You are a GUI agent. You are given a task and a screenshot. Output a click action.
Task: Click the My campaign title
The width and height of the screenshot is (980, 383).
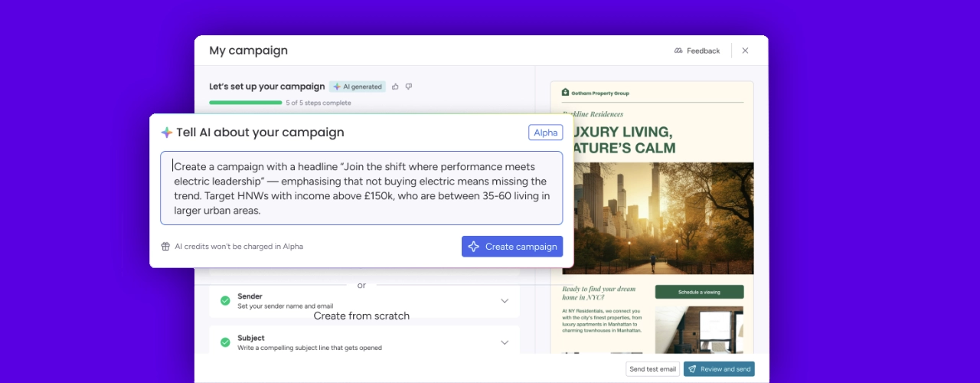point(249,51)
